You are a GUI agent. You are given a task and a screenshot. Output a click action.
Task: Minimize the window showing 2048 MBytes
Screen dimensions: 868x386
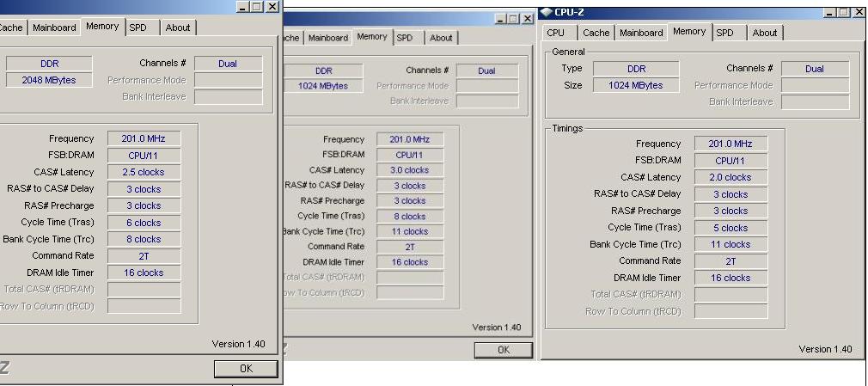[x=243, y=7]
